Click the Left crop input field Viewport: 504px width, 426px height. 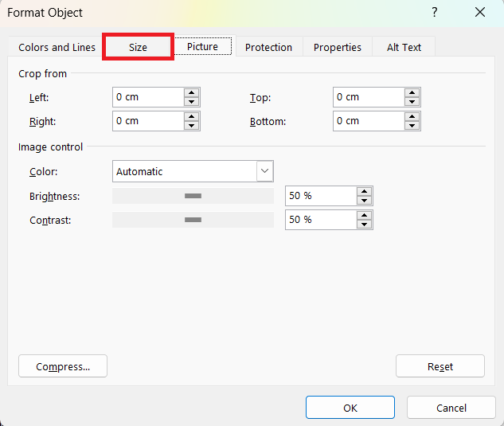(148, 97)
